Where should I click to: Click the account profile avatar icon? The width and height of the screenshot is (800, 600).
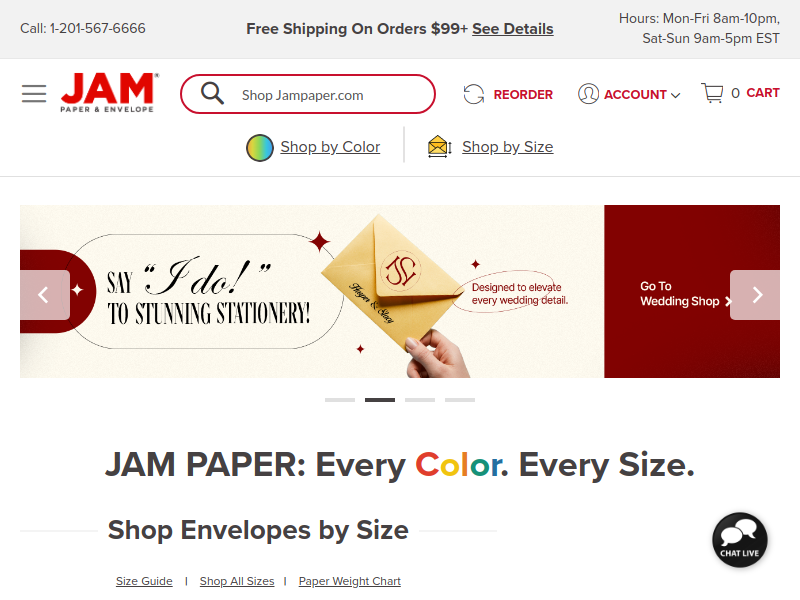click(x=588, y=94)
